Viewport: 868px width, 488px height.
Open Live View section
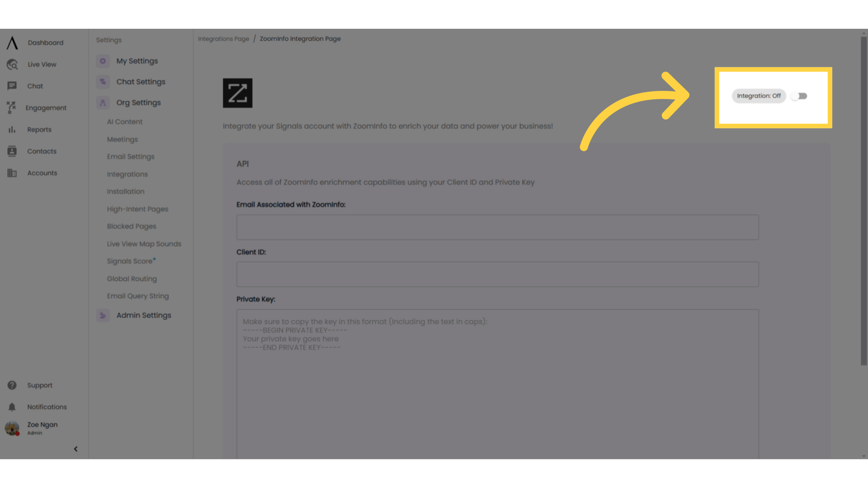click(41, 64)
